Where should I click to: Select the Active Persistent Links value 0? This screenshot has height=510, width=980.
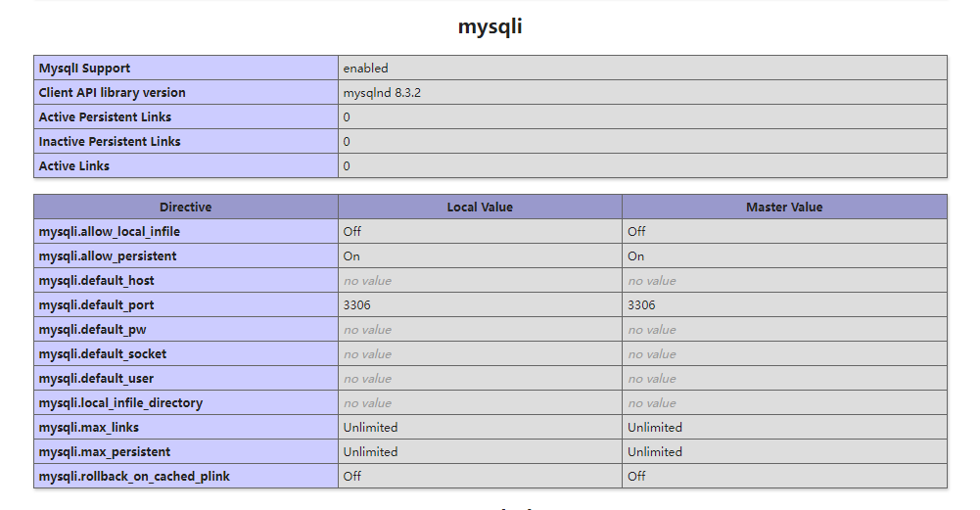pos(347,116)
